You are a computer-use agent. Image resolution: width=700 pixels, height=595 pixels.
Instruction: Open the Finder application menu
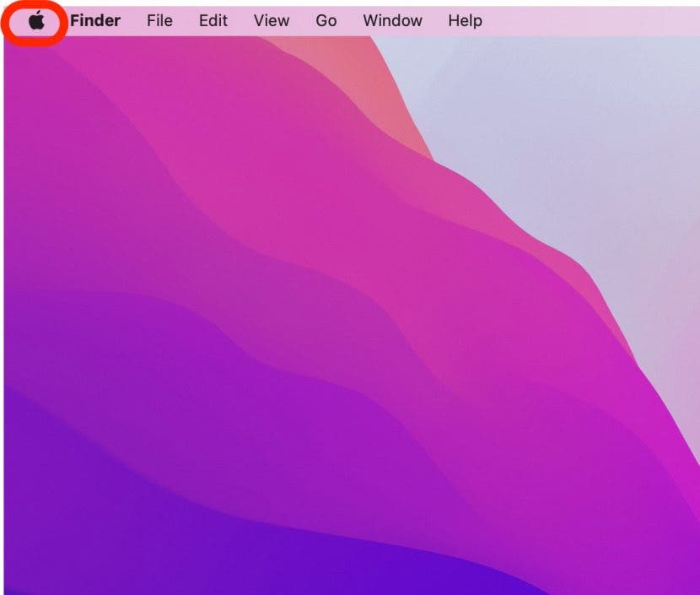pos(94,21)
